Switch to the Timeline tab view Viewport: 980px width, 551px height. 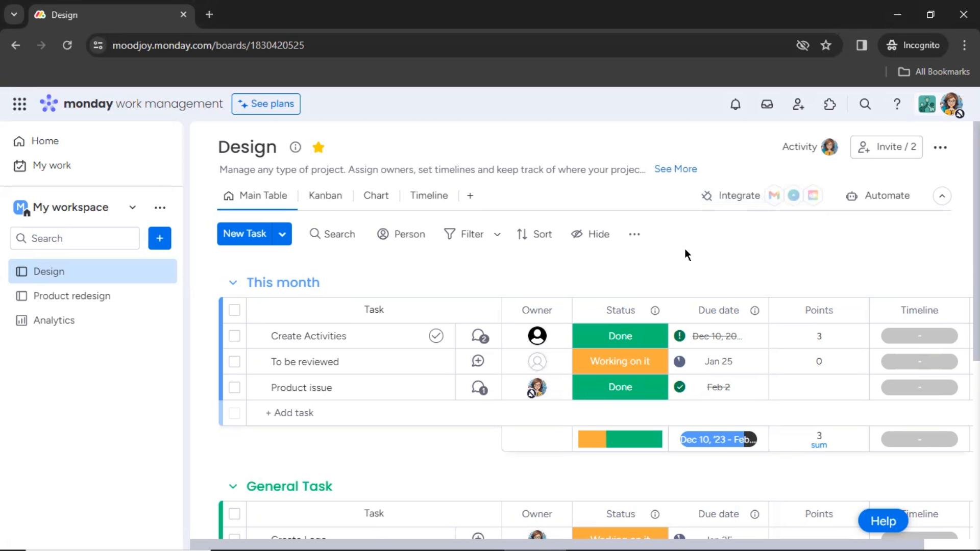[429, 195]
